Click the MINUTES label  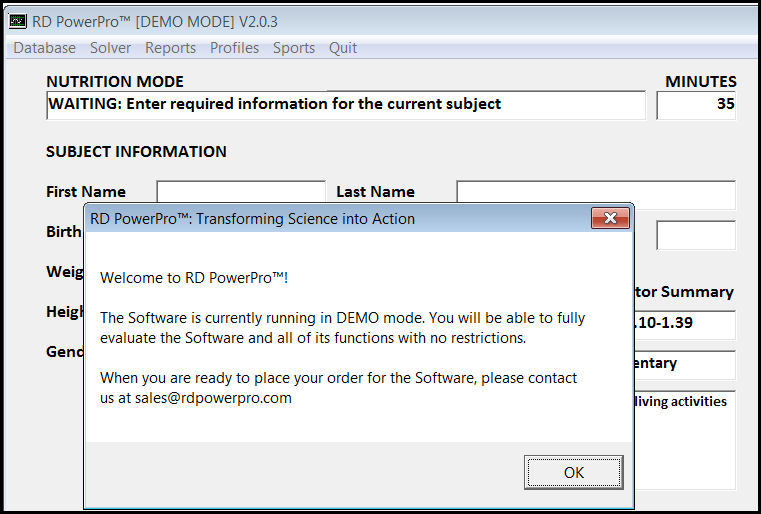coord(701,82)
